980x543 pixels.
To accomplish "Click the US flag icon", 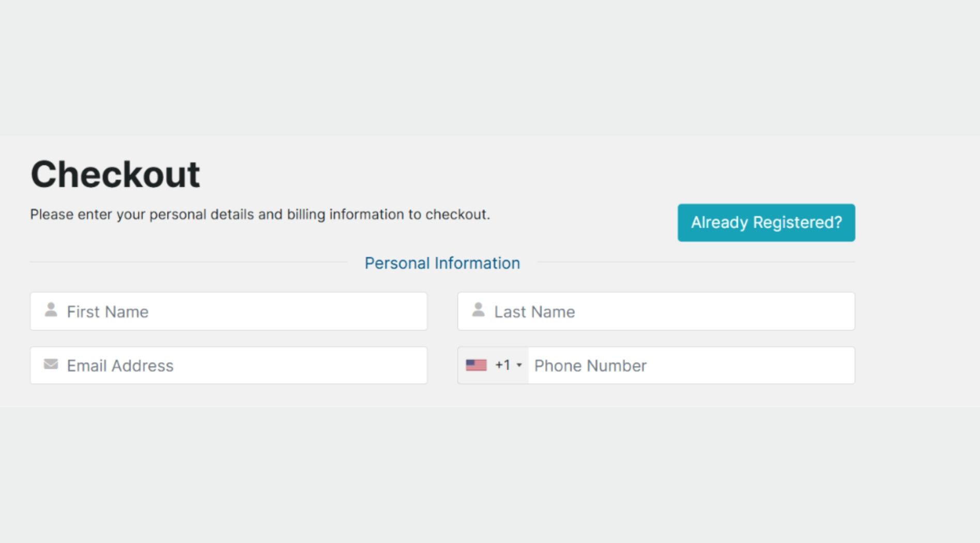I will [476, 365].
